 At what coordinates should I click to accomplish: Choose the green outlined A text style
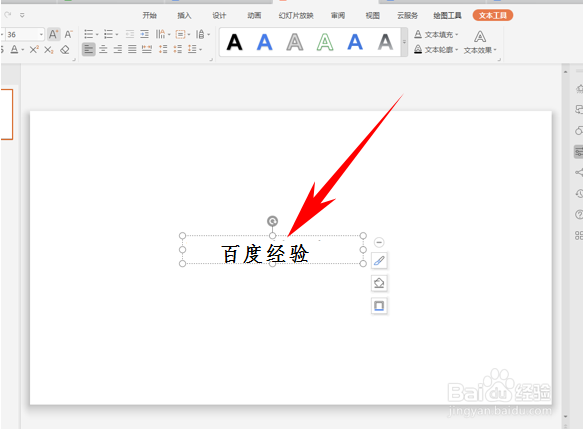click(325, 42)
